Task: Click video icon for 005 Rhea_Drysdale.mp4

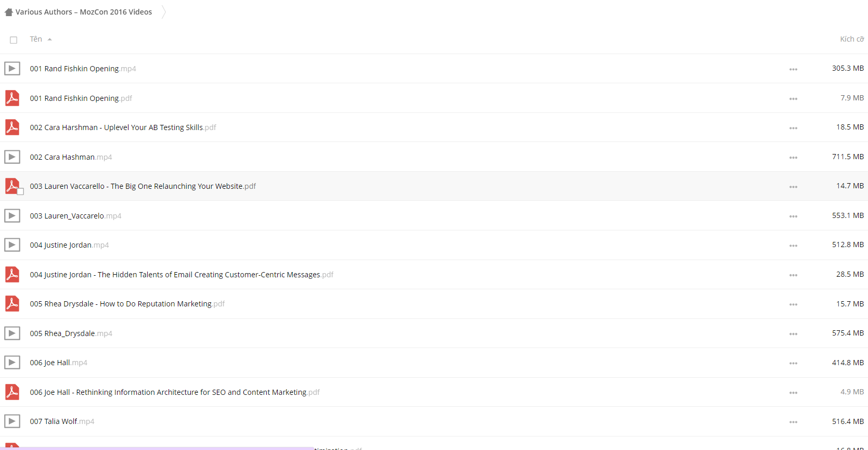Action: 12,333
